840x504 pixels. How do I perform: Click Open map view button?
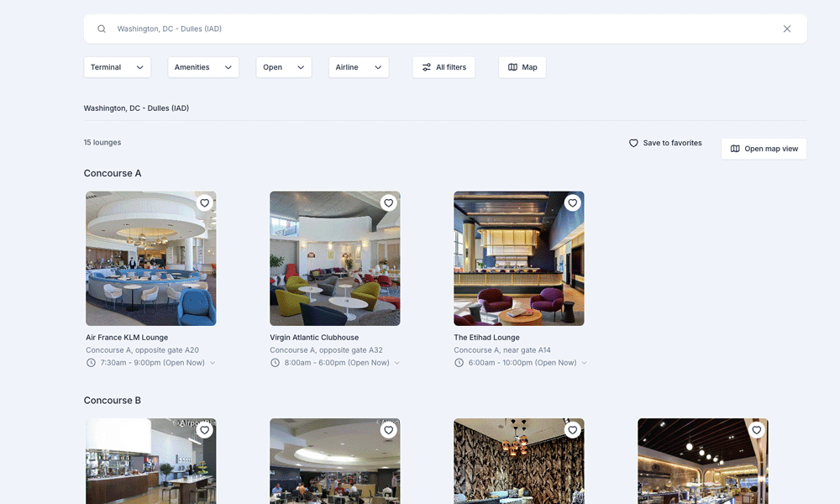click(x=764, y=149)
